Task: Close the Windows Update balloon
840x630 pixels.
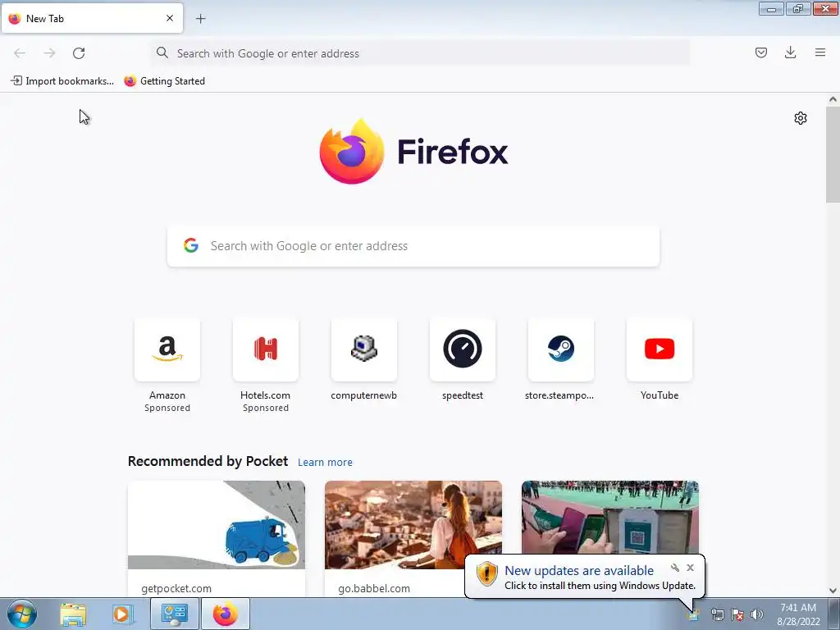Action: [x=690, y=568]
